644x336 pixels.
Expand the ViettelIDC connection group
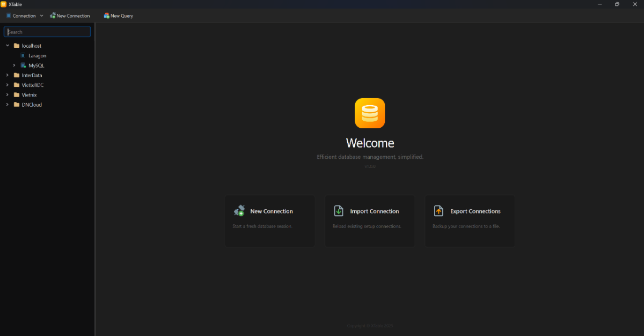[x=7, y=85]
